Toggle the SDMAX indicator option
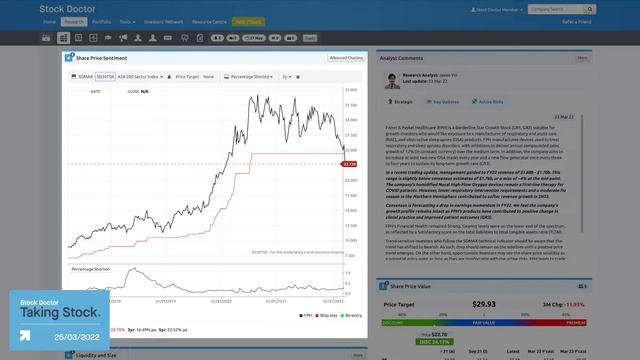 point(85,77)
